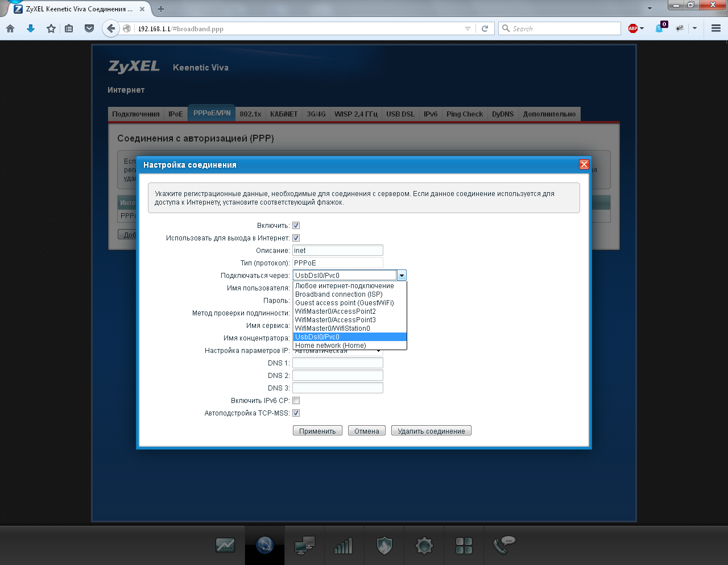Screen dimensions: 728x565
Task: Open the Wi-Fi signal bars icon
Action: click(344, 546)
